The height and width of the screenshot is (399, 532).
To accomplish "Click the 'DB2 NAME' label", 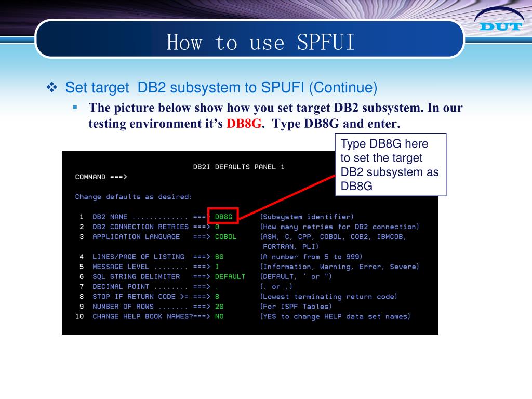I will (110, 217).
